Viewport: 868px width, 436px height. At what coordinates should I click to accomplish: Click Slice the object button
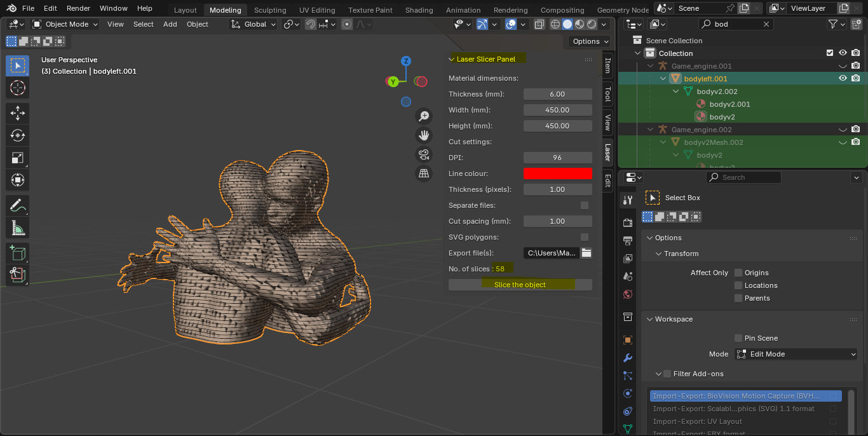pyautogui.click(x=520, y=285)
